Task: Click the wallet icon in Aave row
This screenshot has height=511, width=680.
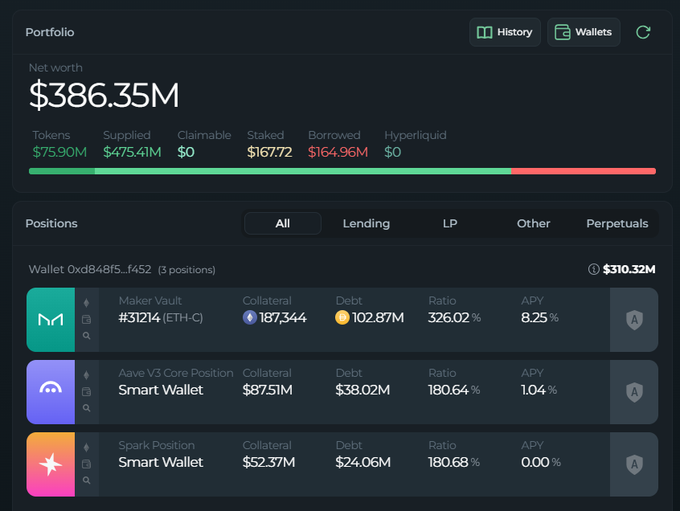Action: point(86,392)
